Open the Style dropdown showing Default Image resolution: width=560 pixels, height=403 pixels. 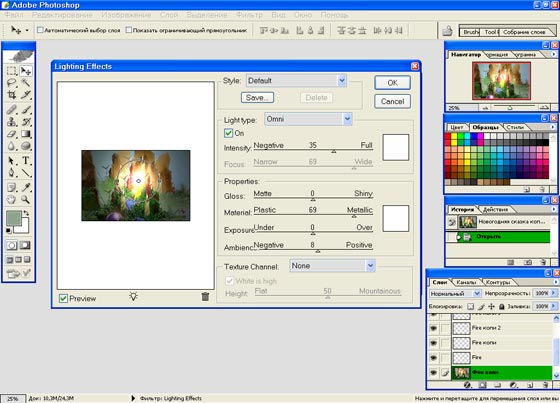coord(296,81)
